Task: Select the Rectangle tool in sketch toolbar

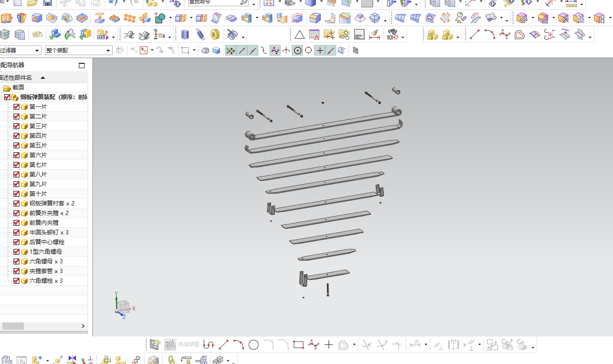Action: (299, 345)
